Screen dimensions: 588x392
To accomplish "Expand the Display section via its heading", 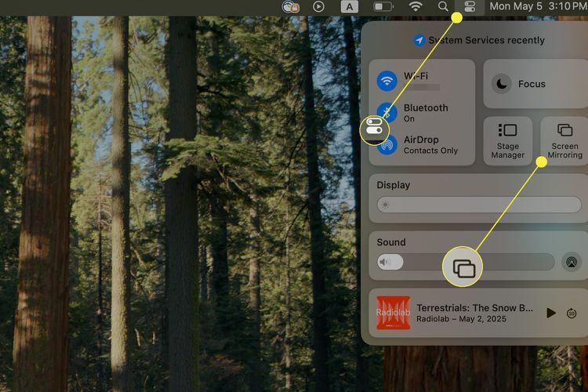I will pos(394,186).
